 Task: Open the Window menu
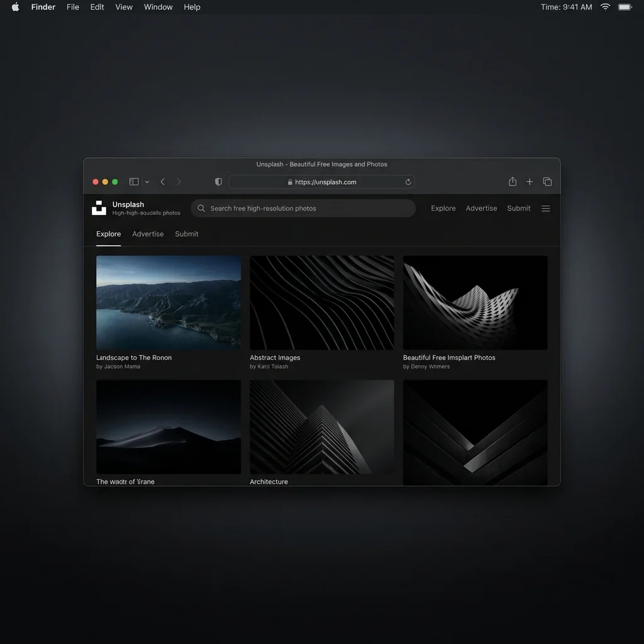click(x=158, y=7)
